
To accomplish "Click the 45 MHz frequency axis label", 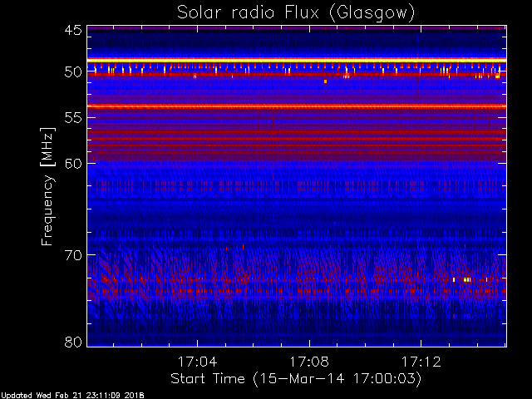I will (73, 31).
